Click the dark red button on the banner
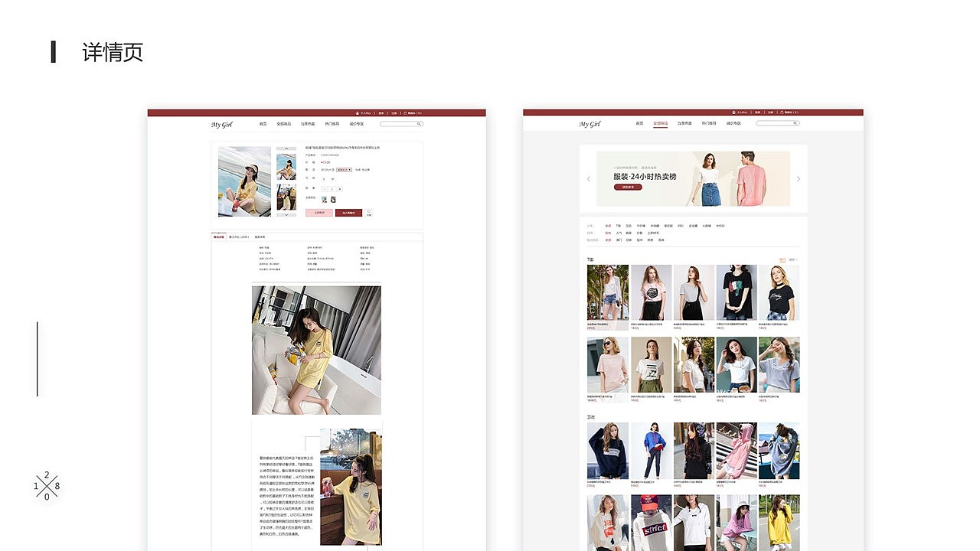980x551 pixels. 628,187
